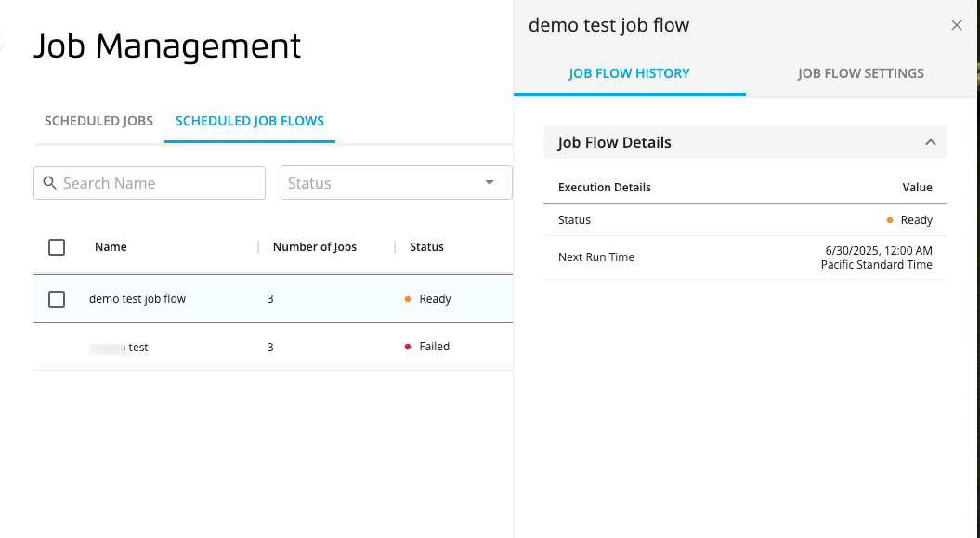The image size is (980, 538).
Task: Switch to Scheduled Jobs tab
Action: pos(98,121)
